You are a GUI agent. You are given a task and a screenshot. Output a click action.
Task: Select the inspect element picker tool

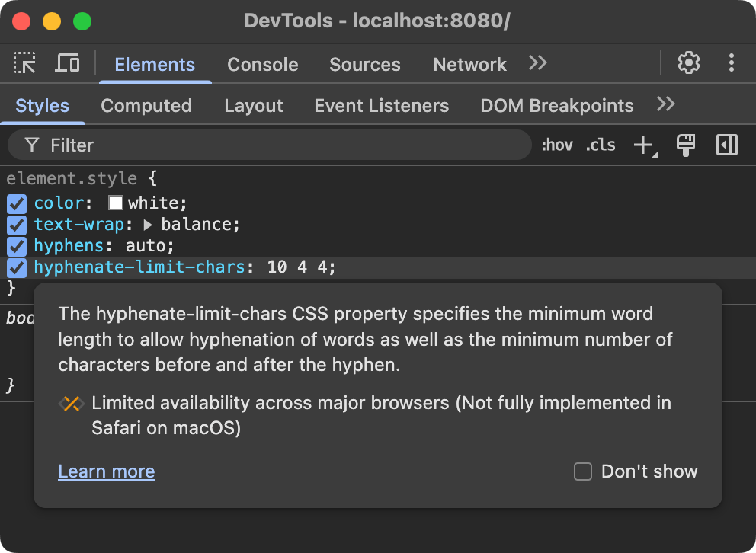pos(24,64)
